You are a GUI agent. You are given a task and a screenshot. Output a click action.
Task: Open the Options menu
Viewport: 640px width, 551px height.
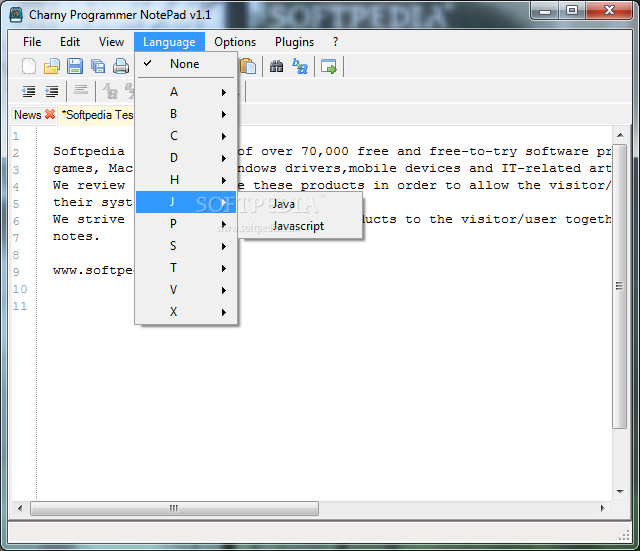(x=235, y=42)
